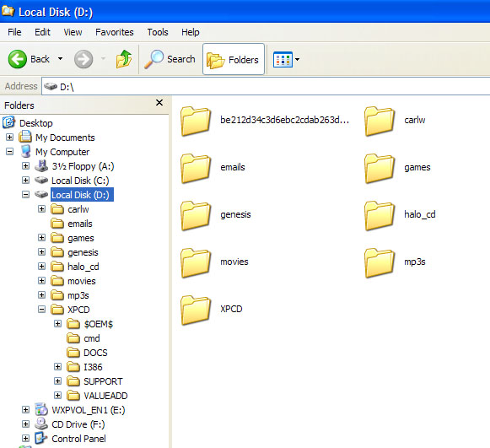Expand WXPVOL_EN1 (E:) node
This screenshot has width=490, height=448.
[x=25, y=409]
